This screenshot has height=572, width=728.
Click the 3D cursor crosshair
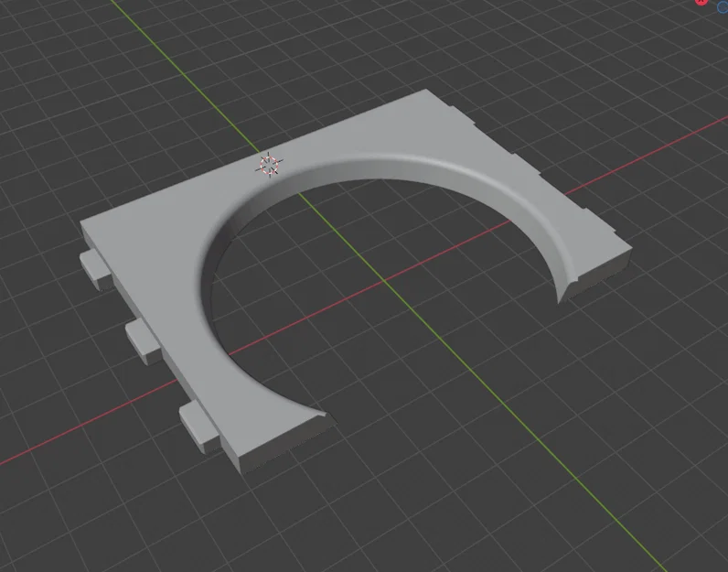click(x=269, y=165)
